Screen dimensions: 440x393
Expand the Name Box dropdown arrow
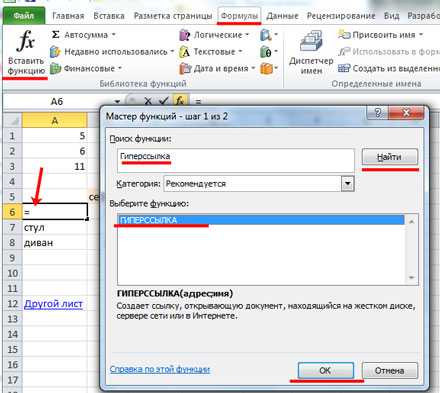click(x=117, y=101)
